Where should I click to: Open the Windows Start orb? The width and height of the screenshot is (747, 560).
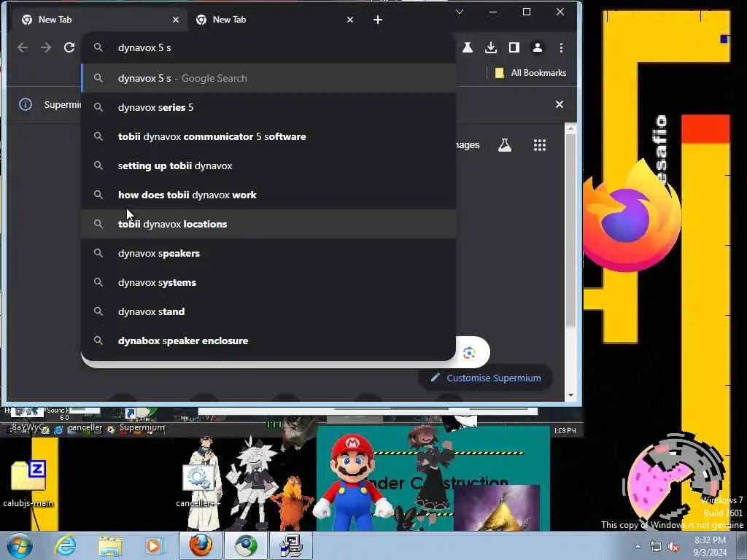click(x=19, y=545)
